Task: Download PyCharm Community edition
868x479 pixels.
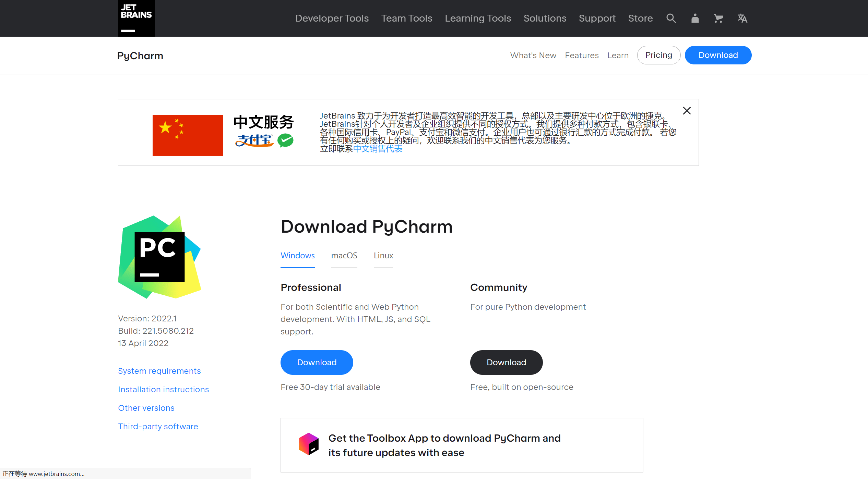Action: pos(506,363)
